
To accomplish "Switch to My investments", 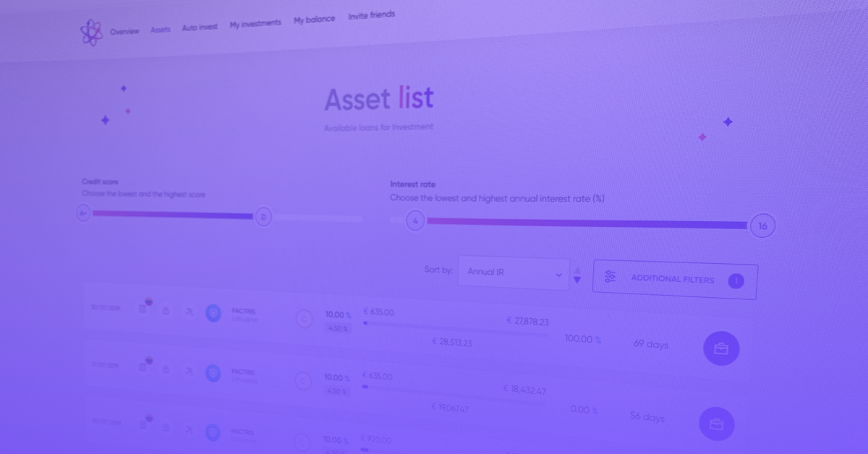I will (255, 24).
